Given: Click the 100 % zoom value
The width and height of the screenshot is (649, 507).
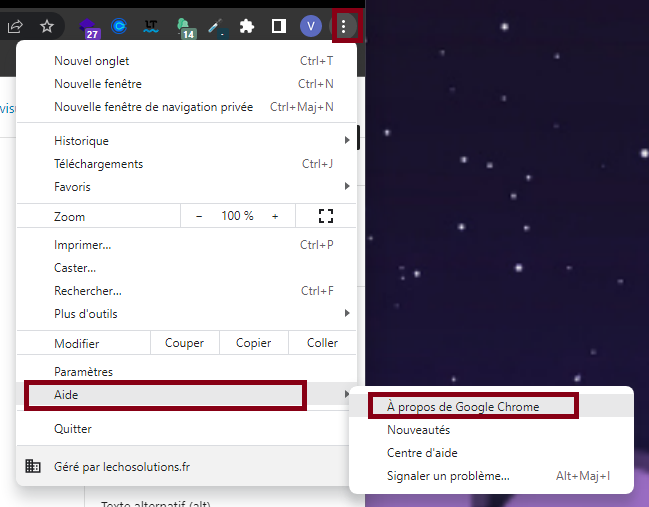Looking at the screenshot, I should pyautogui.click(x=237, y=216).
